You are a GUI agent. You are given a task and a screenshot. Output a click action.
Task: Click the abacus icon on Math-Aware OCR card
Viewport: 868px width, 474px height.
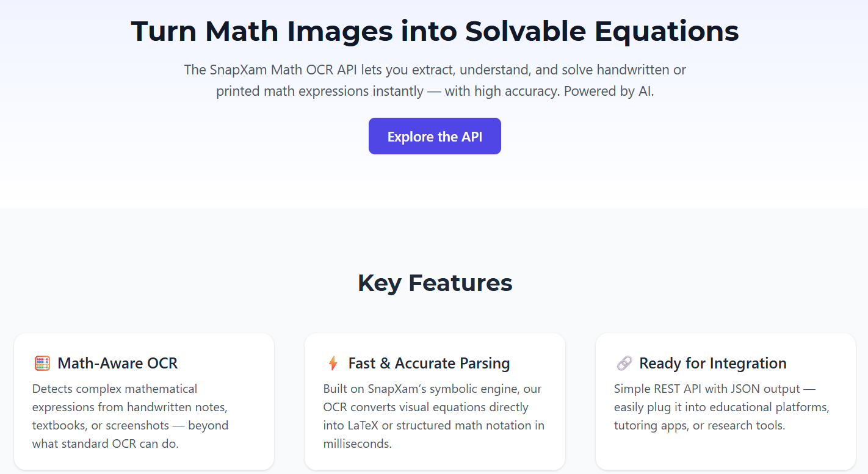point(42,362)
